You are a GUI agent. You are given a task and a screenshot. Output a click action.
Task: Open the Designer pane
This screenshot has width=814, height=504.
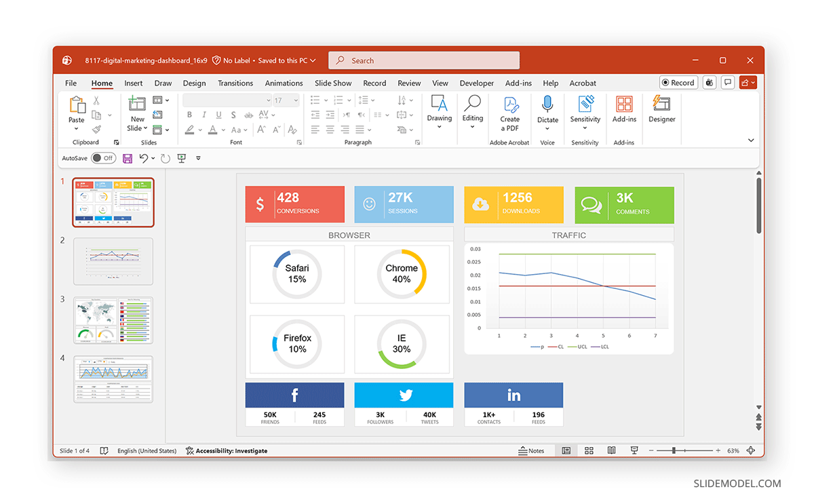(661, 109)
